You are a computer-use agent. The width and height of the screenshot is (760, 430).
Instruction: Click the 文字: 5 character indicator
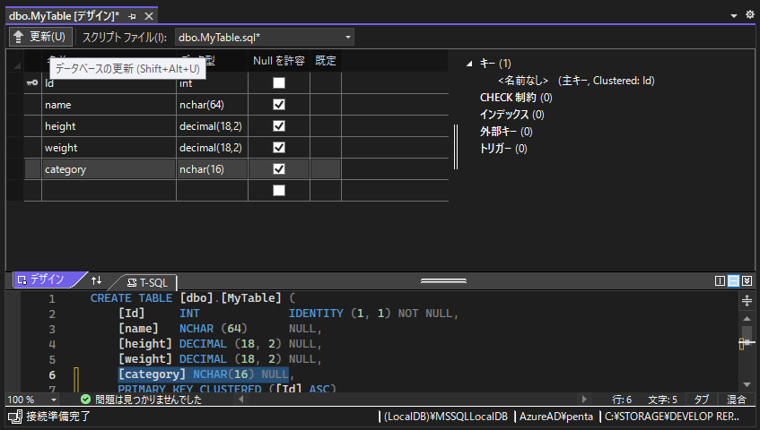(x=662, y=399)
